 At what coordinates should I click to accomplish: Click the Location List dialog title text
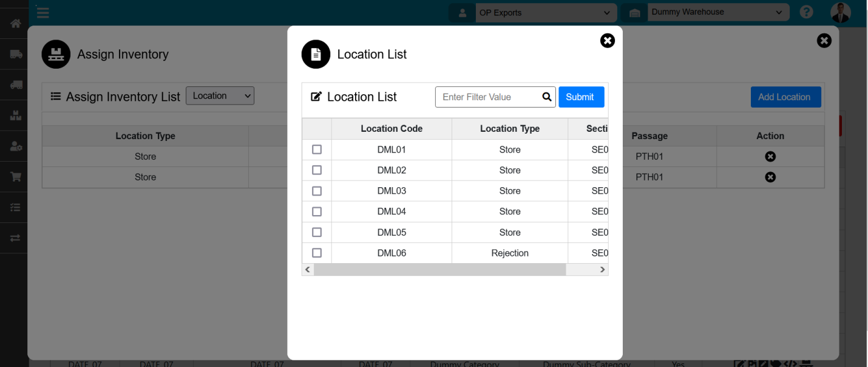click(x=372, y=54)
